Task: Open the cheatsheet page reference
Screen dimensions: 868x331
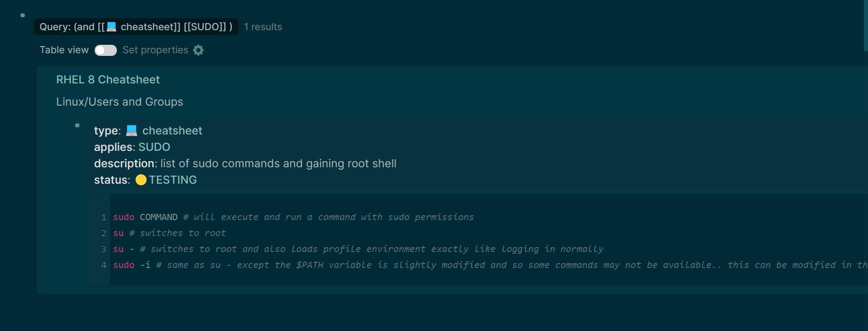Action: click(x=172, y=130)
